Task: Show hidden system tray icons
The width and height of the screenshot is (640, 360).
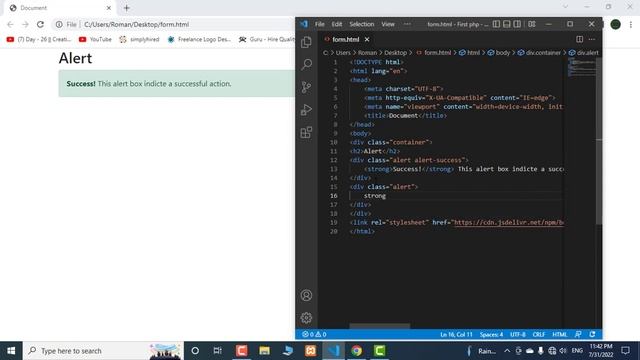Action: tap(507, 351)
